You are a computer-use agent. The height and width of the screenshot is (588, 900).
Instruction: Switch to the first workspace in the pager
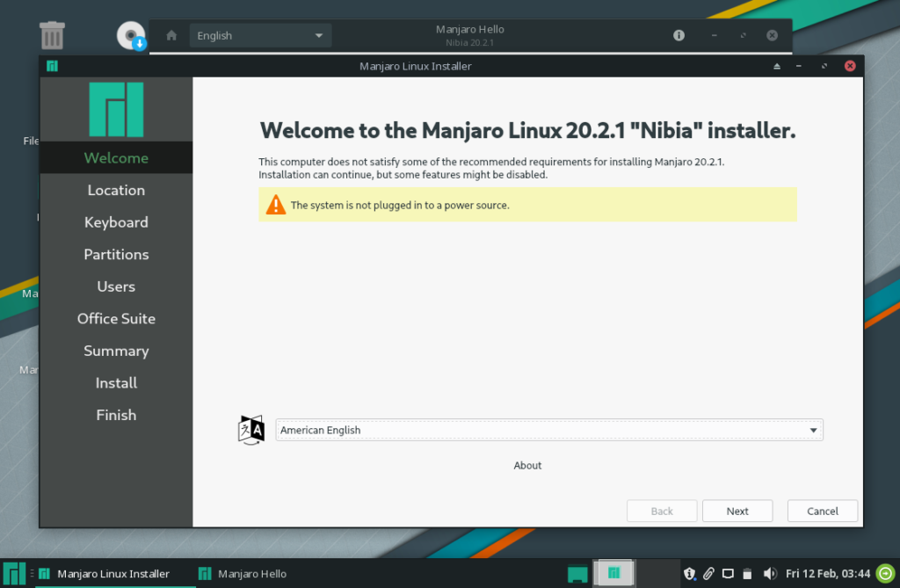click(613, 573)
